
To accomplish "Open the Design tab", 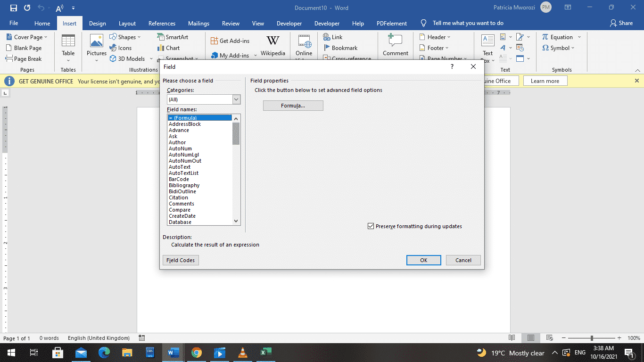I will pyautogui.click(x=98, y=23).
